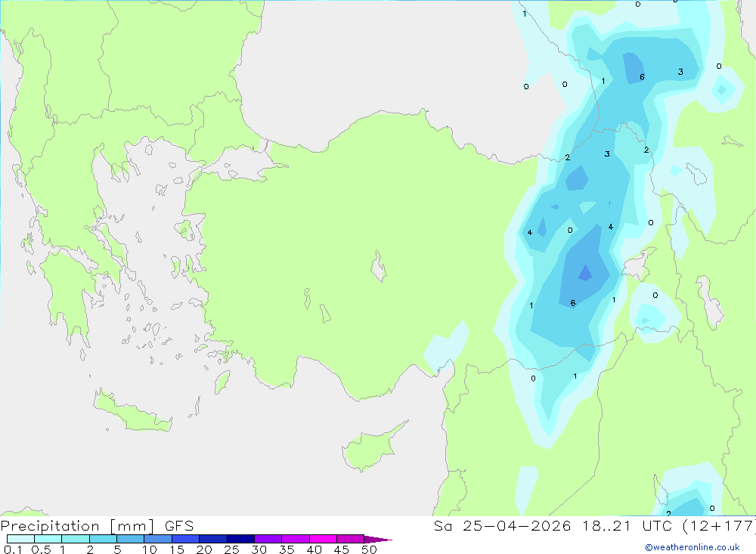Click the "10" legend scale label

[x=149, y=549]
